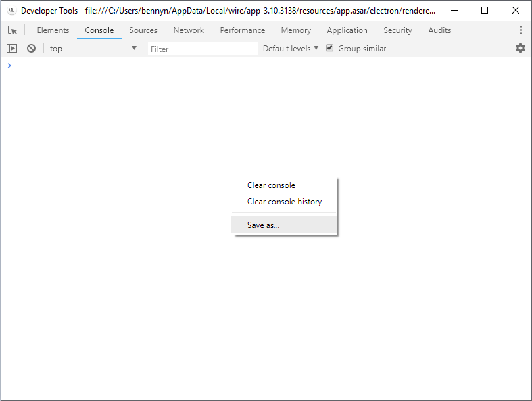The image size is (532, 401).
Task: Open the Audits tab
Action: click(x=439, y=30)
